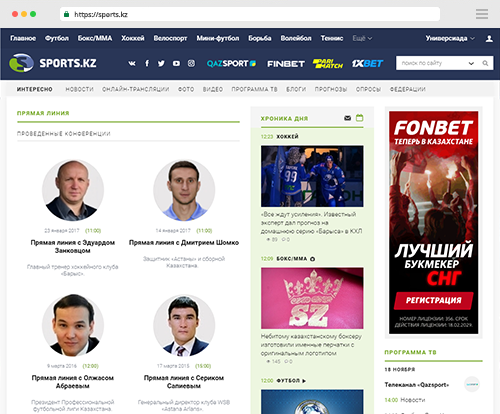This screenshot has height=414, width=500.
Task: Open the calendar icon in Хроника дня
Action: point(359,118)
